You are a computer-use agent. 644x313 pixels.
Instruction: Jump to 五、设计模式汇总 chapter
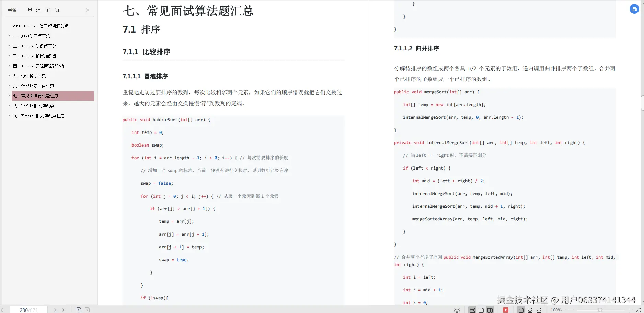pos(29,76)
